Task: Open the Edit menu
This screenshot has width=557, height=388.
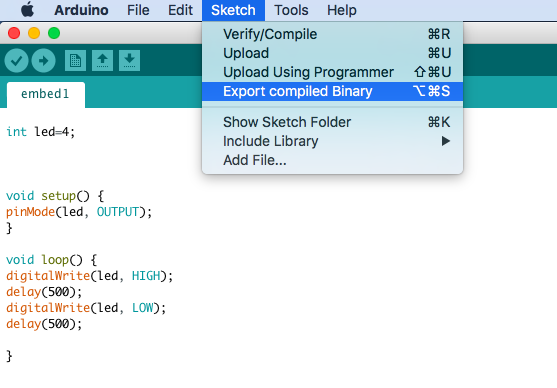Action: [180, 10]
